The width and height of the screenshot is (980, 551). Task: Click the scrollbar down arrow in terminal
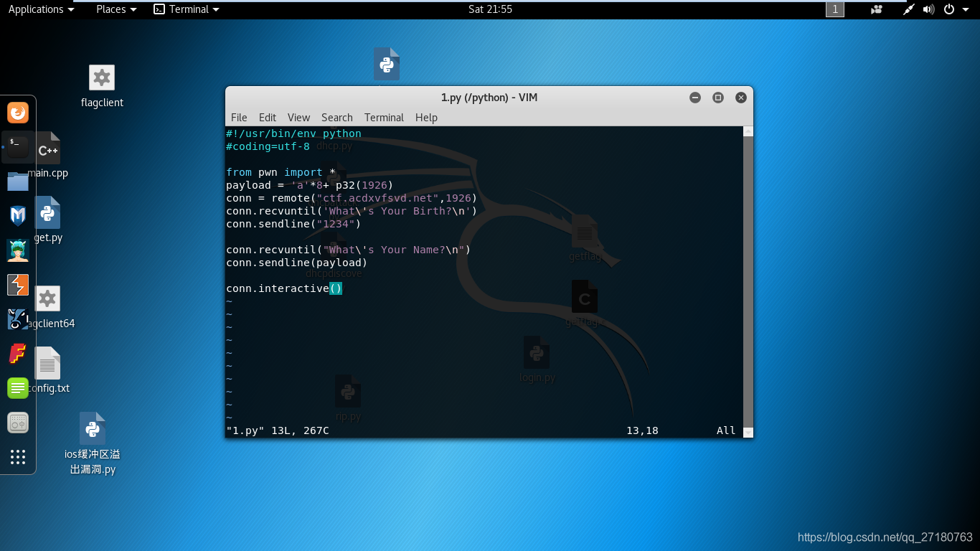(x=748, y=433)
